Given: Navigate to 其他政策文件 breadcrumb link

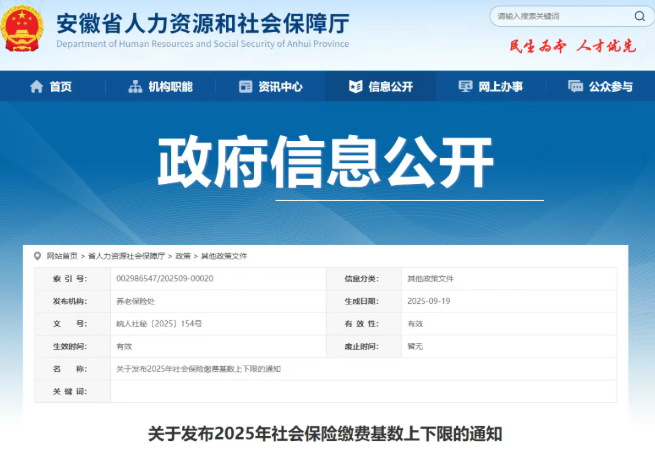Looking at the screenshot, I should tap(225, 256).
